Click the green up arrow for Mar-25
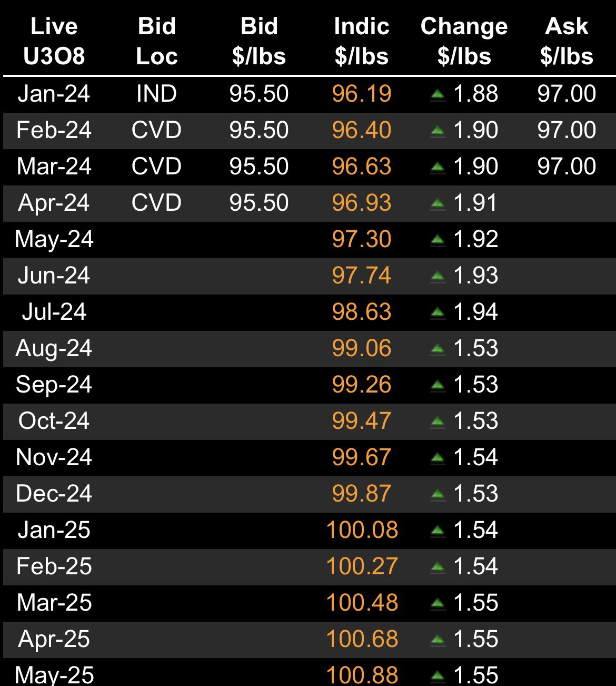 438,604
